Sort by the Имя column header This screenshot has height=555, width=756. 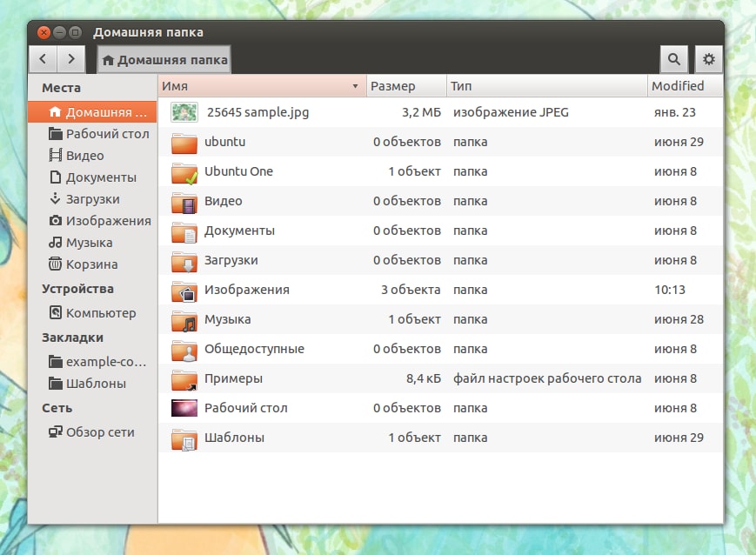coord(262,86)
